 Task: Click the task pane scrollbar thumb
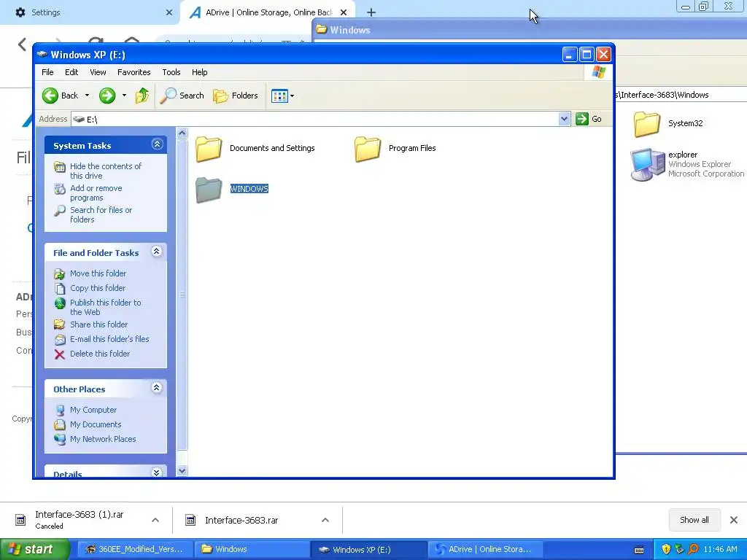182,295
